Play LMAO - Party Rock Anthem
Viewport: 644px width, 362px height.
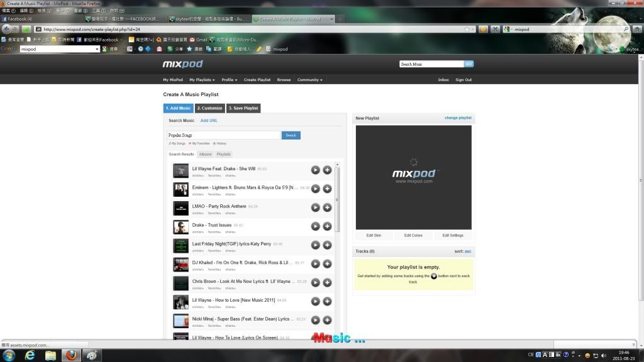(x=315, y=207)
